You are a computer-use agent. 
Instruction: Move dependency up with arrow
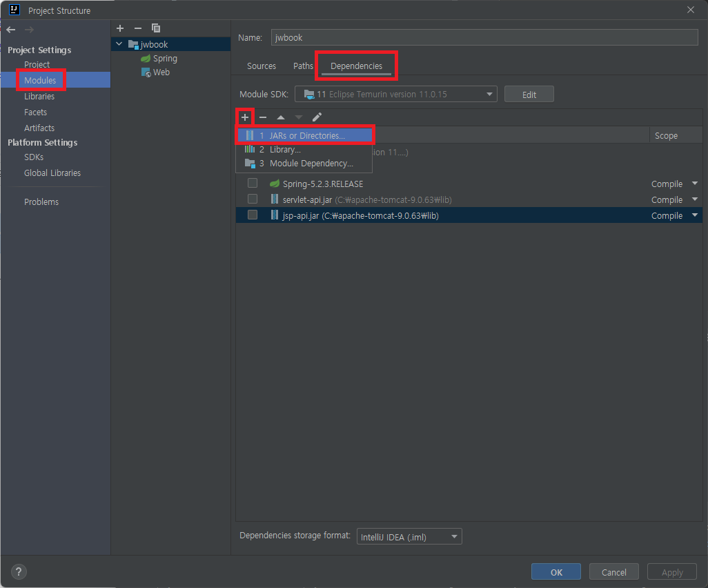281,117
